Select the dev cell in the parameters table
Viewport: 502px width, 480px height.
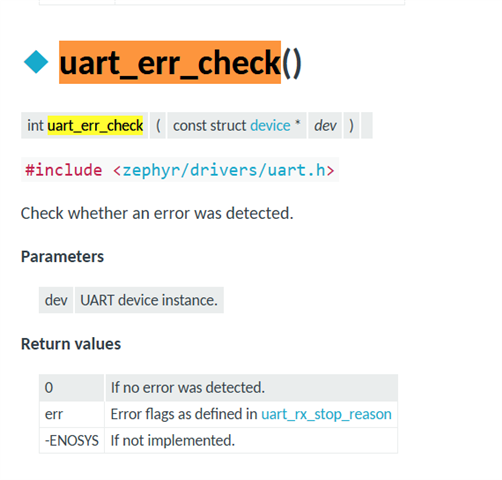tap(56, 300)
